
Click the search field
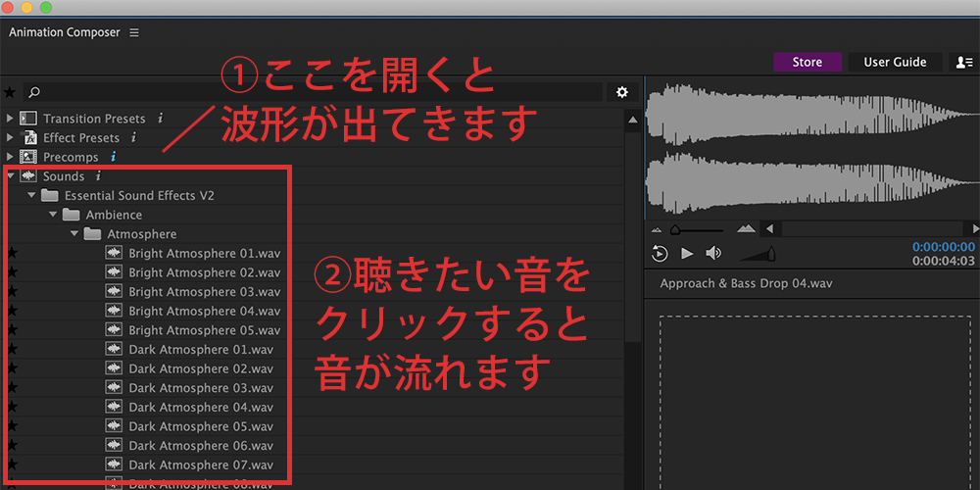[313, 92]
